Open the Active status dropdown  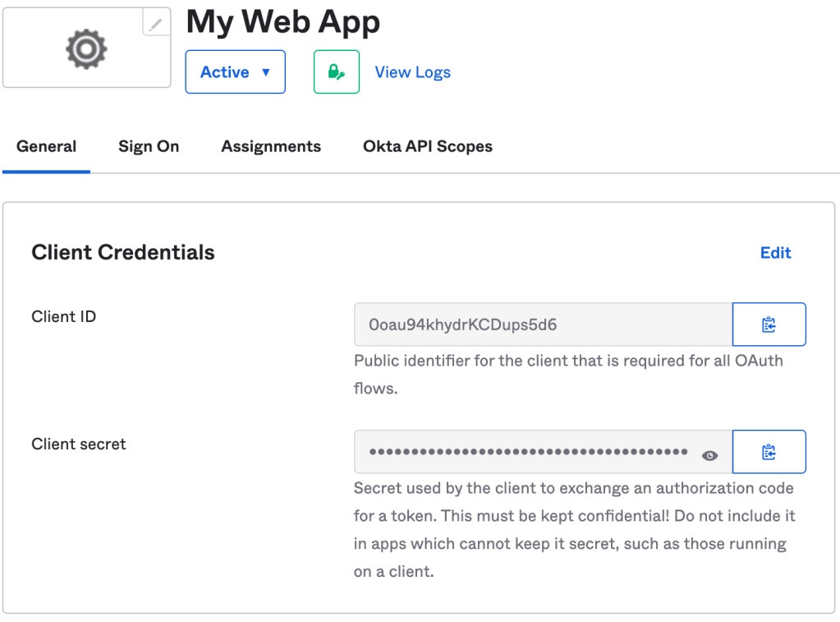coord(235,72)
